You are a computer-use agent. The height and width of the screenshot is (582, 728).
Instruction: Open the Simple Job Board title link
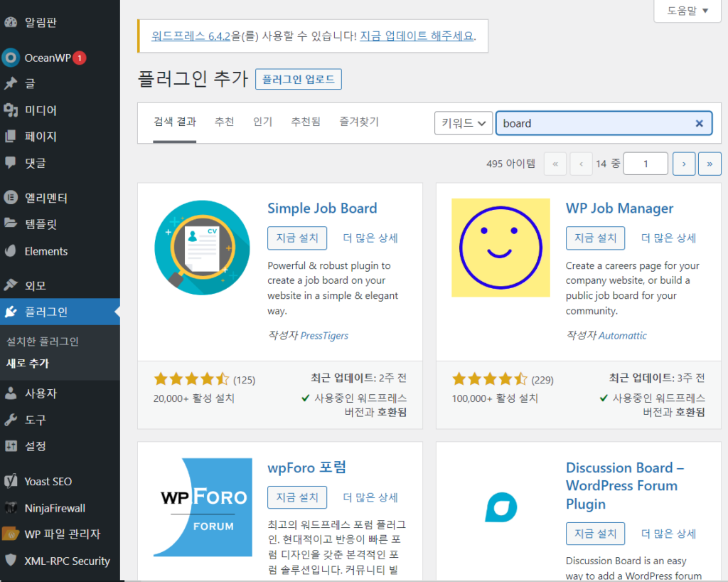(x=322, y=208)
